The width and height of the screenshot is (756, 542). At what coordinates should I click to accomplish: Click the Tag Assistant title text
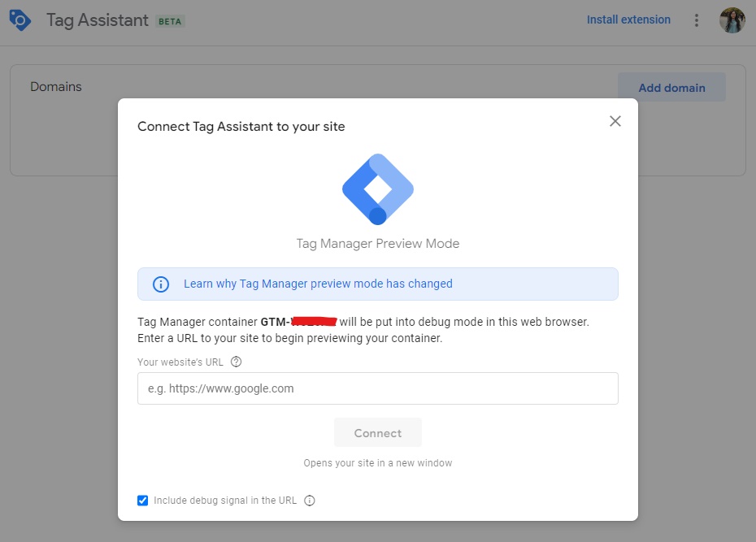pos(98,20)
